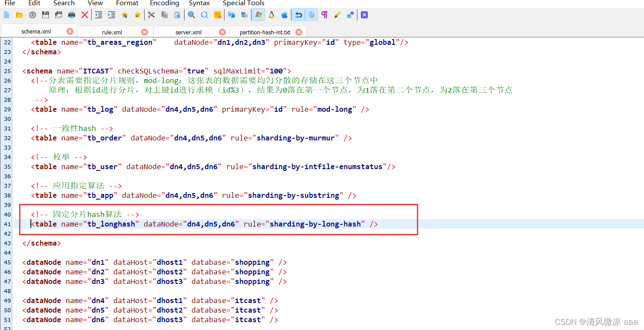644x330 pixels.
Task: Click "mod-long" rule value on line 29
Action: click(335, 109)
